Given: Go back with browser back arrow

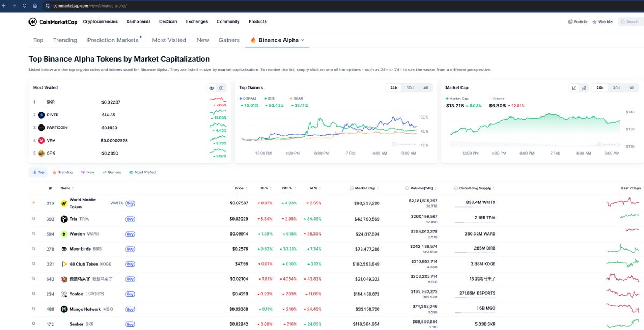Looking at the screenshot, I should click(x=5, y=5).
